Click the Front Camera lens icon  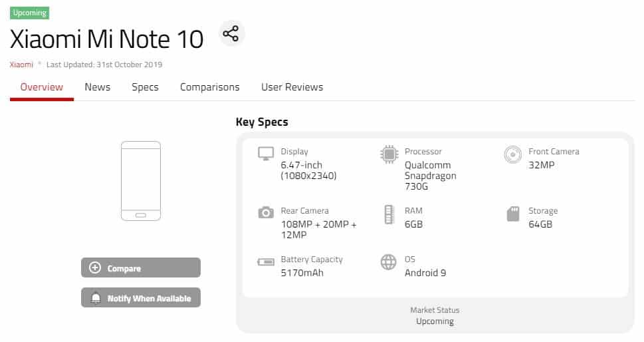512,154
